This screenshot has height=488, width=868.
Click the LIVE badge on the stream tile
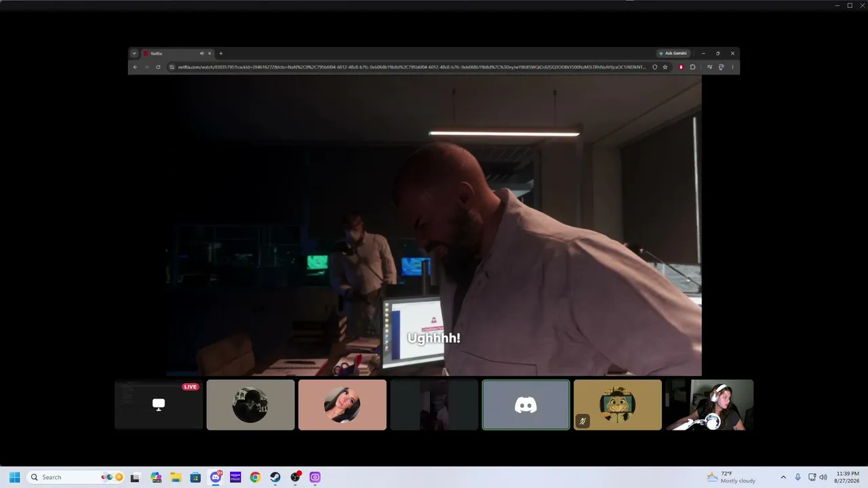(190, 387)
